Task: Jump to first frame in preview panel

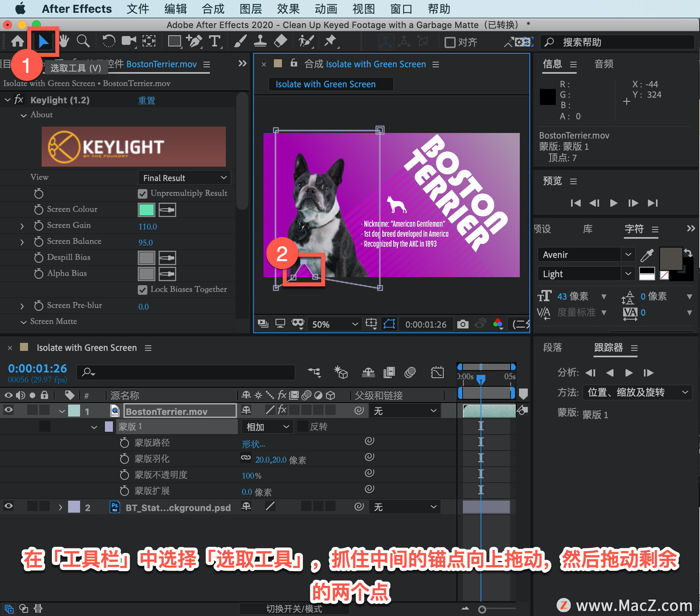Action: tap(575, 203)
